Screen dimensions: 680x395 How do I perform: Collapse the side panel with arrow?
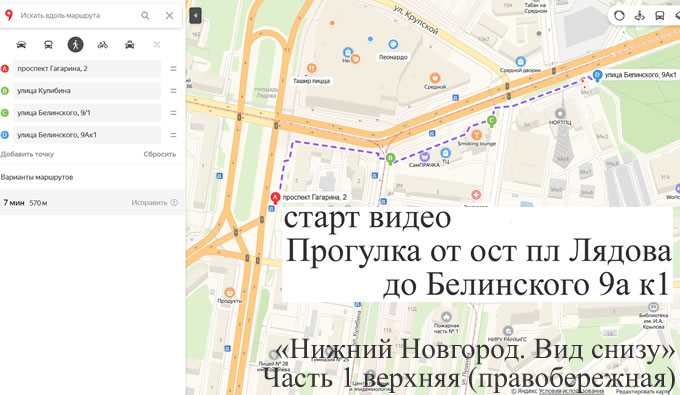pos(196,16)
